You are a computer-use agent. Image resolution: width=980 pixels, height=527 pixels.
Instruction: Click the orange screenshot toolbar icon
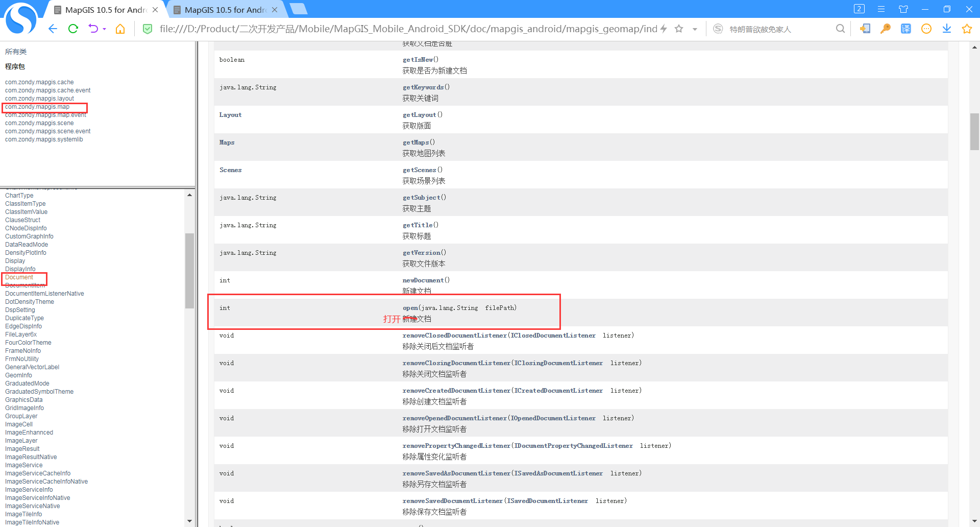865,29
